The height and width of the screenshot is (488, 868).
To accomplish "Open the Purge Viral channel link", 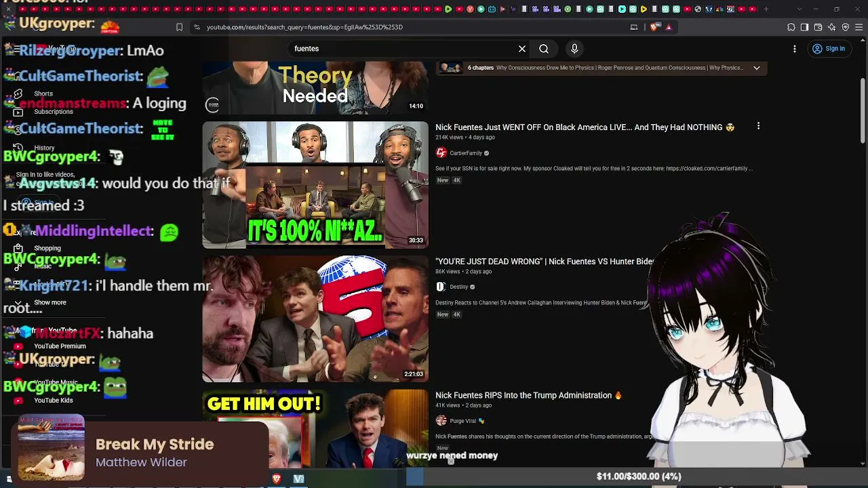I will 463,421.
